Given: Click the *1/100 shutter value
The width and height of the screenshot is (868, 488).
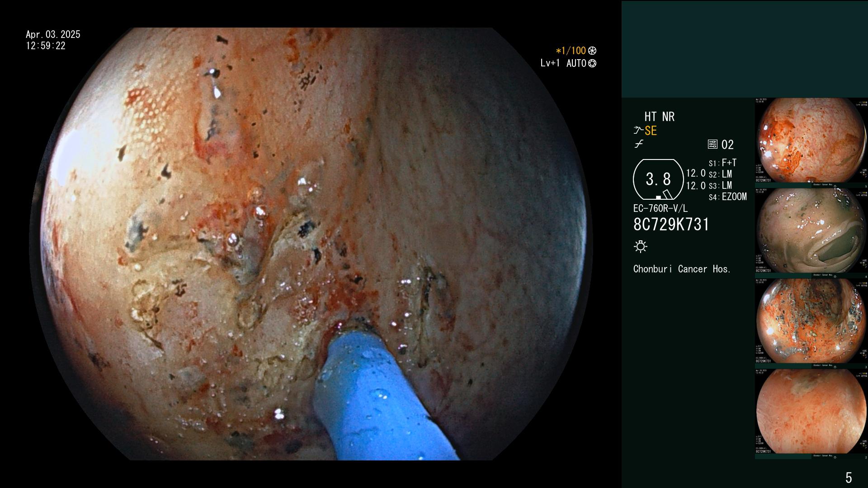Looking at the screenshot, I should pyautogui.click(x=571, y=51).
